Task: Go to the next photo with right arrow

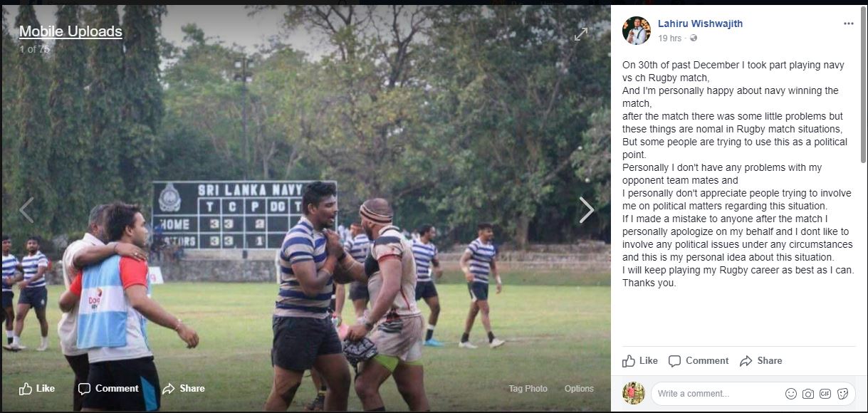Action: coord(586,210)
